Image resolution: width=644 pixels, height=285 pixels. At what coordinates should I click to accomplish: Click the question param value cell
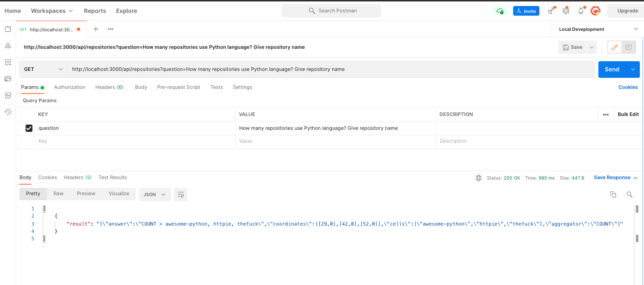pyautogui.click(x=335, y=128)
